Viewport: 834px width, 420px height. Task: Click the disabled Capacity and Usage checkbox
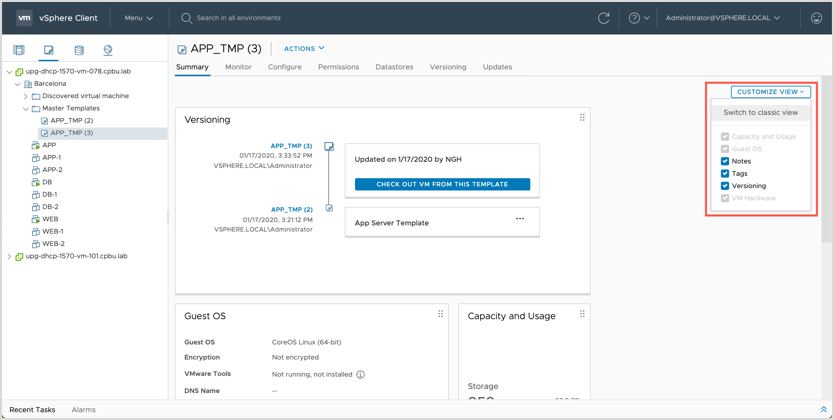point(724,137)
